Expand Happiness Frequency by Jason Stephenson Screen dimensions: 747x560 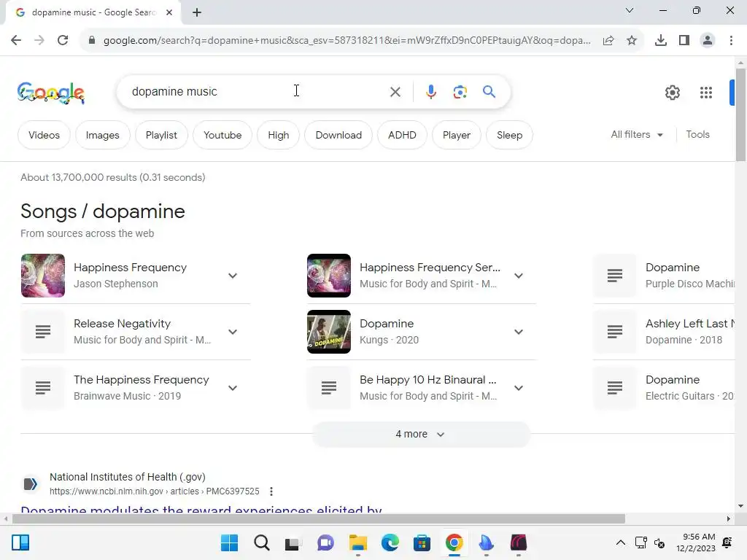(233, 276)
